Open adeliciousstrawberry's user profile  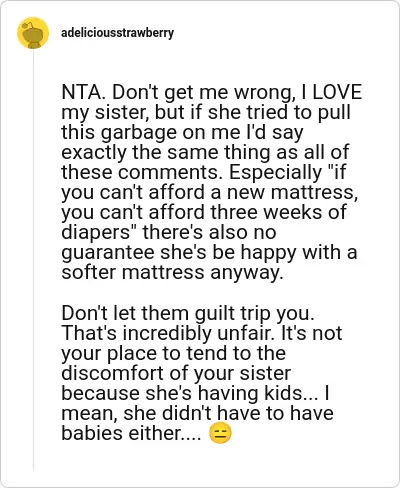tap(117, 33)
